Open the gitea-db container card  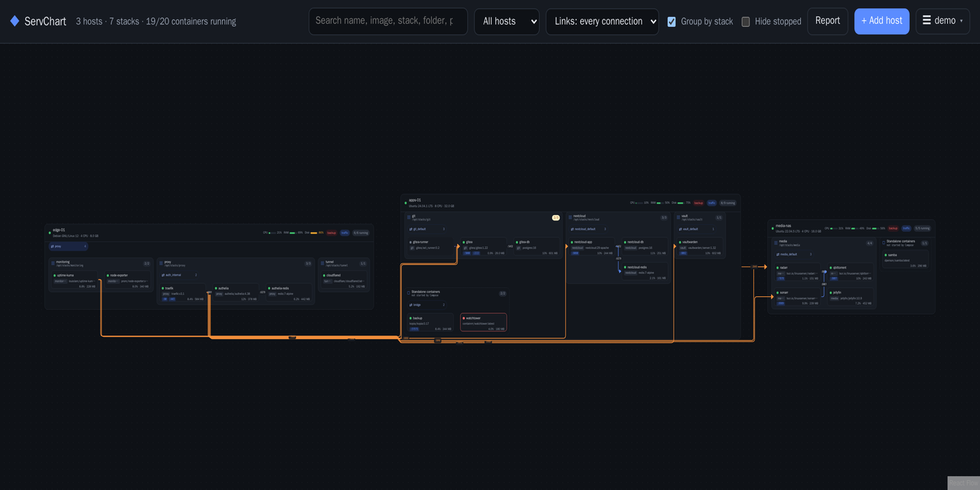point(537,247)
